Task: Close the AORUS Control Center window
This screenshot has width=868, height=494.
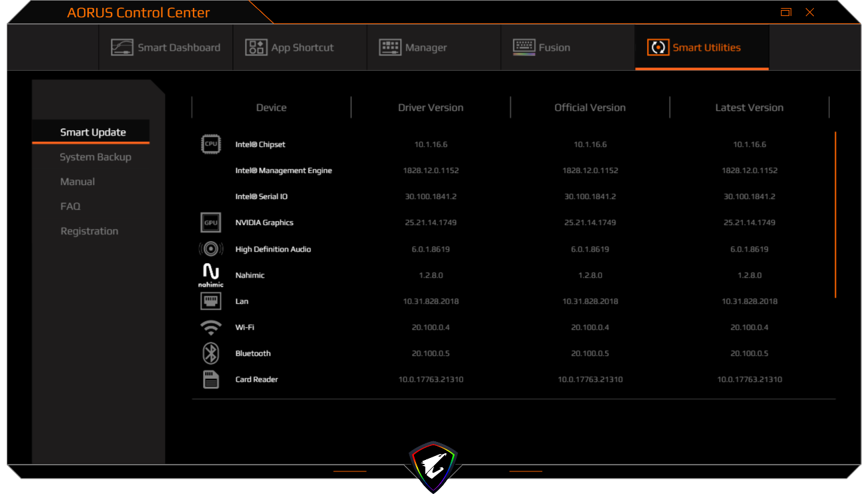Action: pos(810,12)
